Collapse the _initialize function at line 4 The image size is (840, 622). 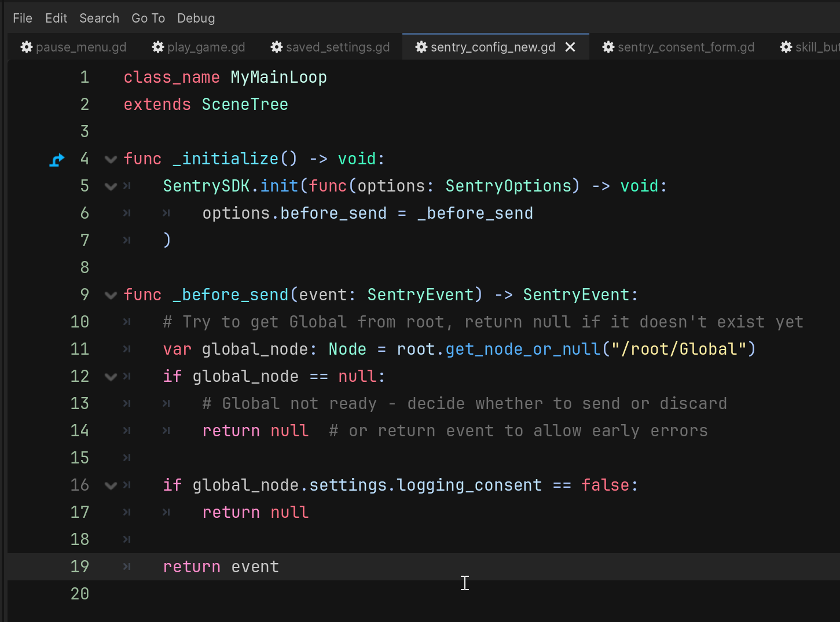111,159
